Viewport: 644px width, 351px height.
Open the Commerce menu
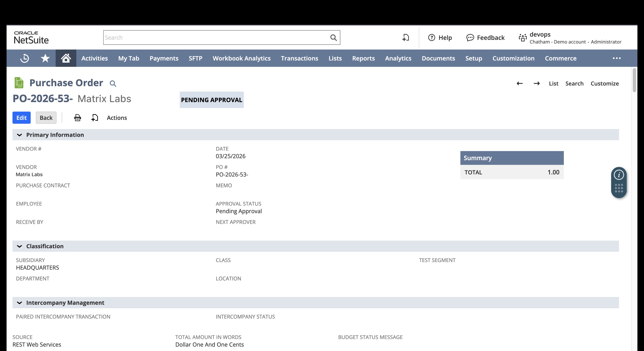pyautogui.click(x=561, y=58)
